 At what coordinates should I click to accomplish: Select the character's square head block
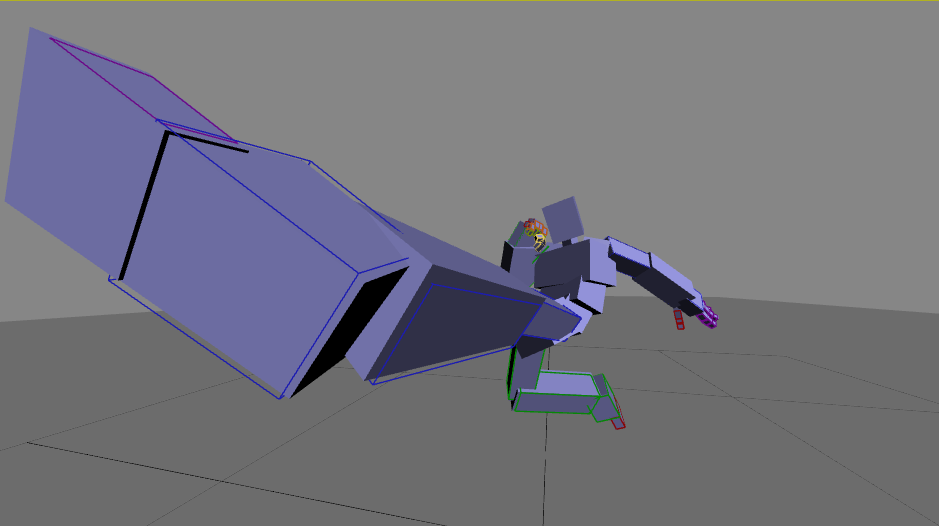[x=563, y=219]
